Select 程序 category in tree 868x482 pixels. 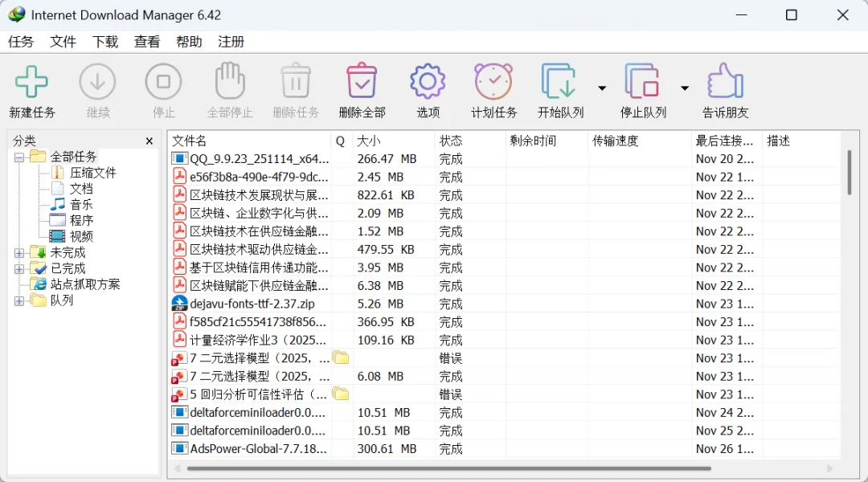tap(81, 220)
